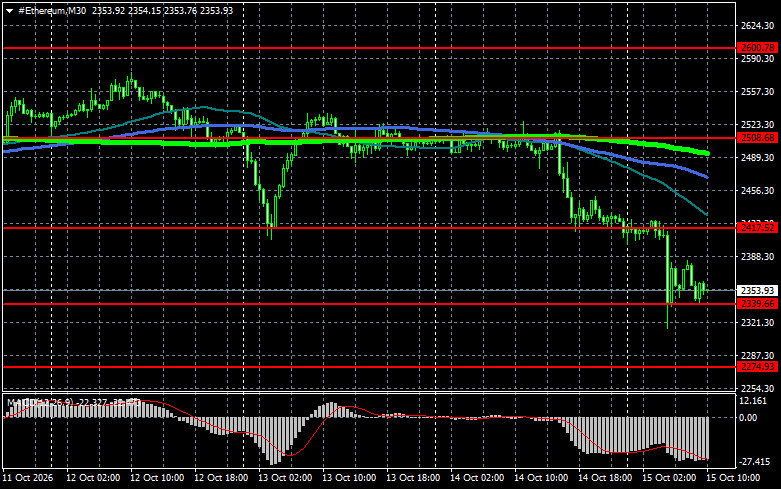Click the 15 Oct 02:00 time label

coord(669,478)
